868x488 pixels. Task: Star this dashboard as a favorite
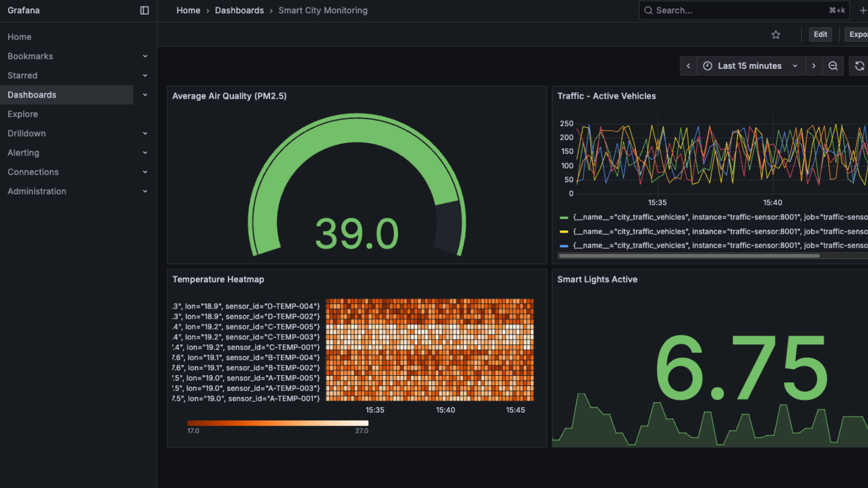[776, 35]
